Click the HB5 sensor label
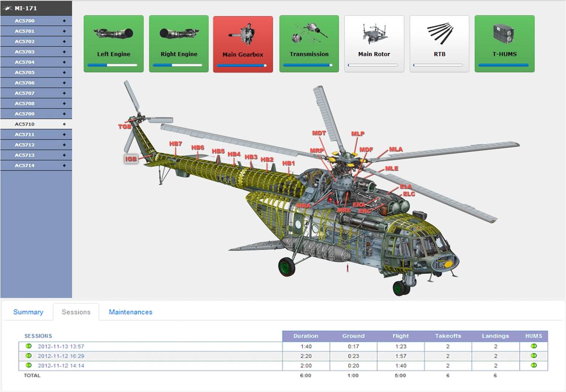 [218, 151]
